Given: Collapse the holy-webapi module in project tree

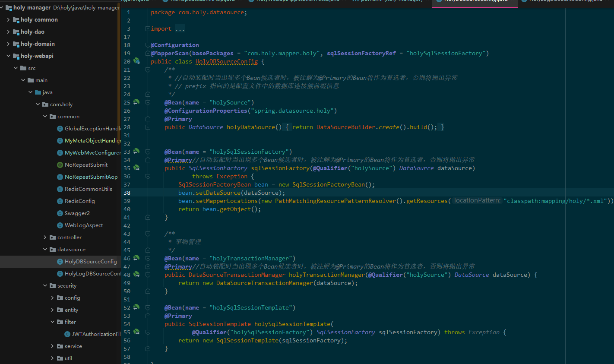Looking at the screenshot, I should (x=8, y=56).
